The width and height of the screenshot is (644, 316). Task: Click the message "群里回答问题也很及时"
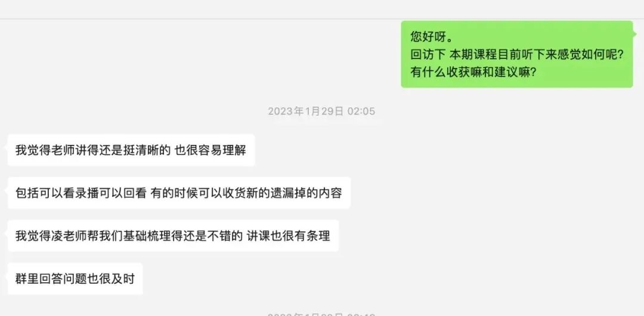pyautogui.click(x=75, y=278)
